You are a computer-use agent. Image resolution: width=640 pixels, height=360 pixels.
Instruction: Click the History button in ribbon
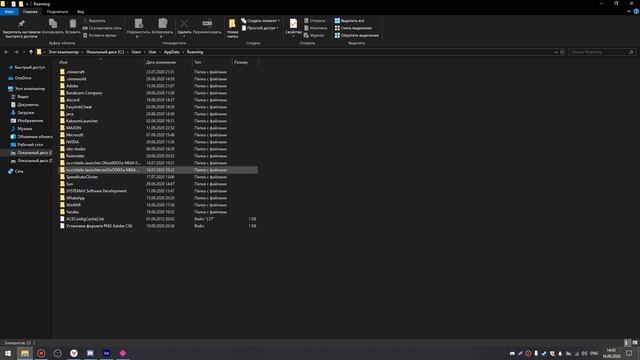click(x=314, y=36)
